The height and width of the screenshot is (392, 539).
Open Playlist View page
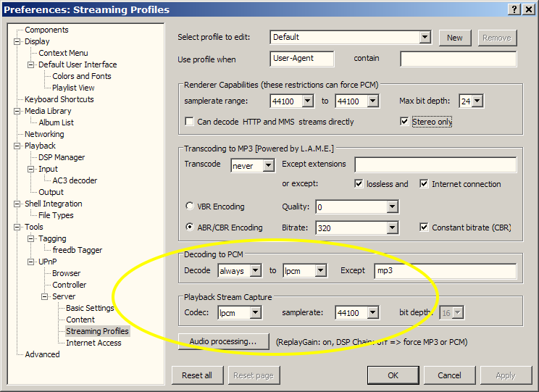[x=73, y=88]
